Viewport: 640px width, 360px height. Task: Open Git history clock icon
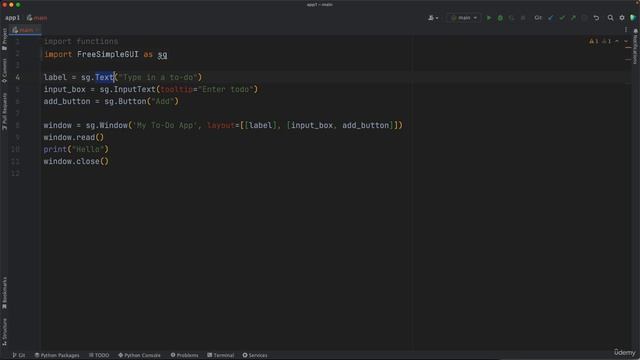click(x=584, y=18)
